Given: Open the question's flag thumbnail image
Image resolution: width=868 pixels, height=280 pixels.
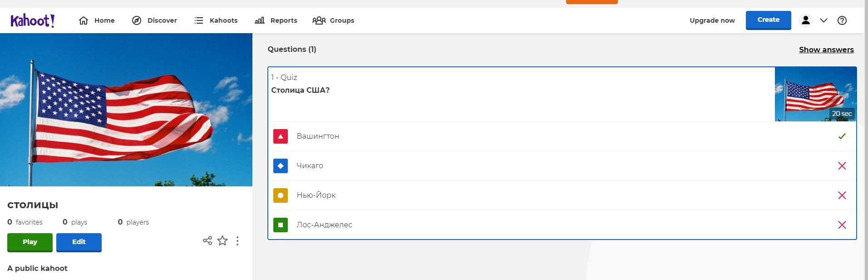Looking at the screenshot, I should click(x=815, y=94).
